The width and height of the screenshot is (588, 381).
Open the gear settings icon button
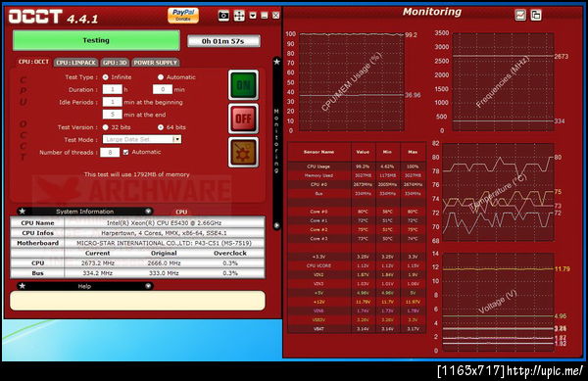click(x=243, y=152)
